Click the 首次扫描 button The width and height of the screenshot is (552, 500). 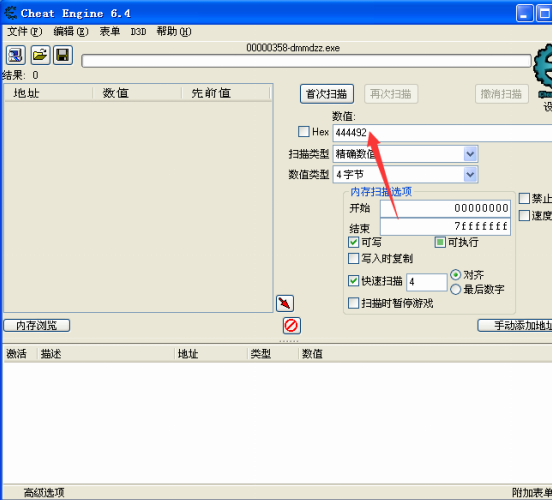coord(327,94)
